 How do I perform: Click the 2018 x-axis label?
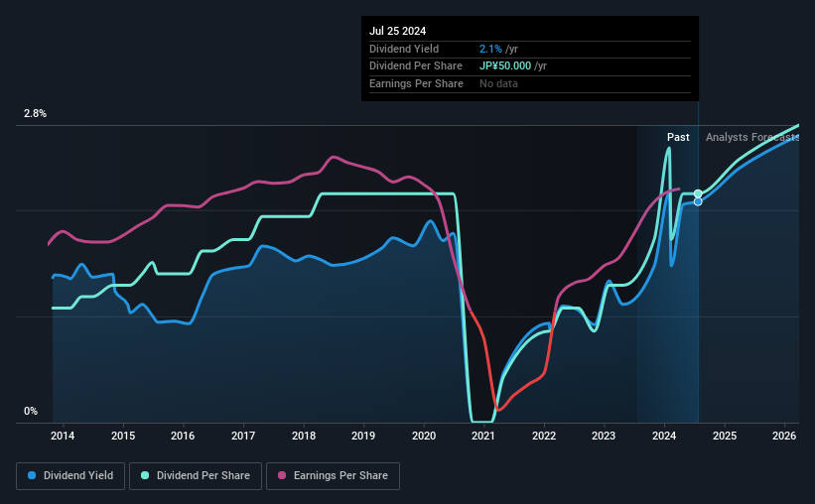[304, 436]
